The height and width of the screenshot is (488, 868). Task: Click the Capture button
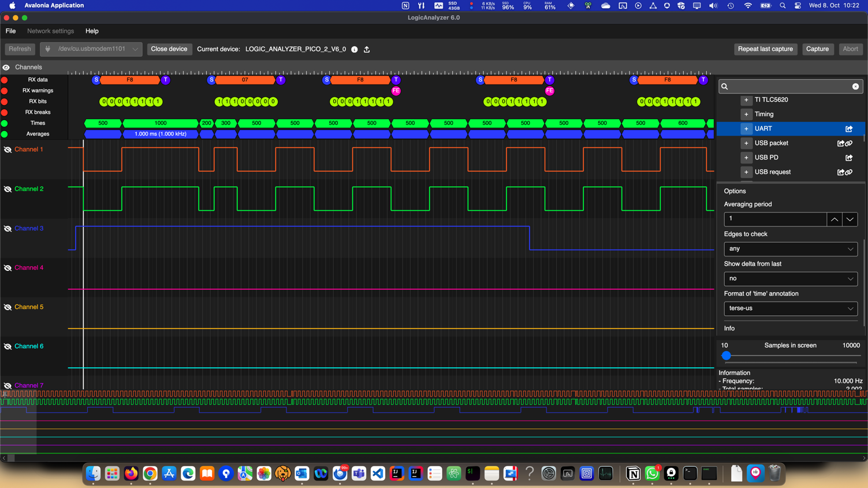(x=817, y=49)
